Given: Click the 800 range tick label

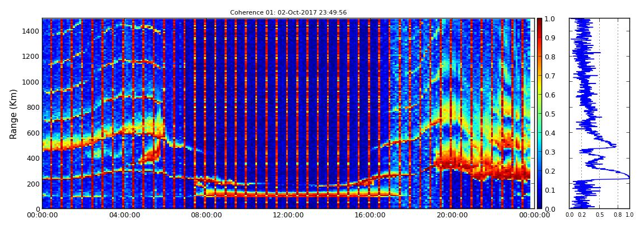Looking at the screenshot, I should point(34,107).
